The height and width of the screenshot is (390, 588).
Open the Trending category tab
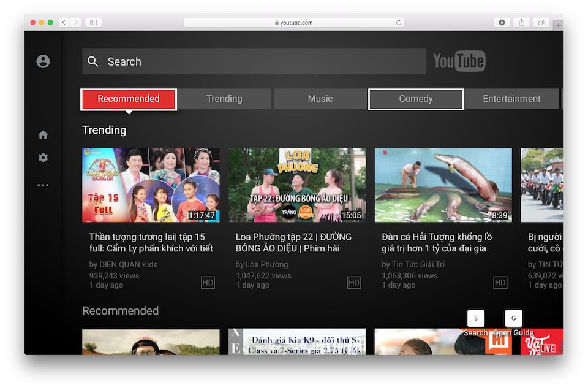224,98
